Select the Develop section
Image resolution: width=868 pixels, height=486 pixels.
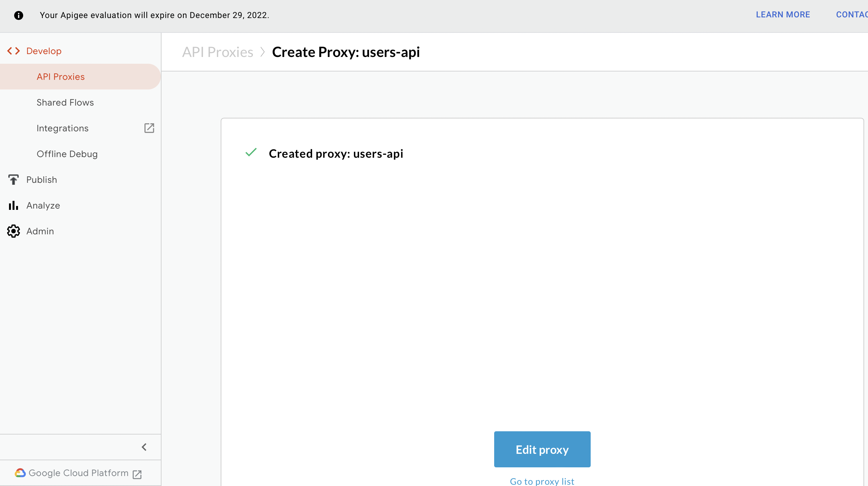click(43, 51)
